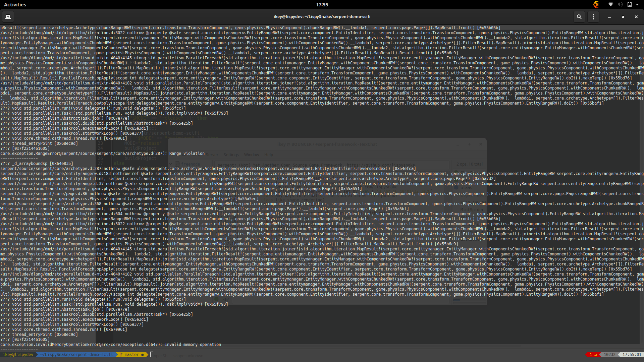The width and height of the screenshot is (644, 362).
Task: Open the Activities overview
Action: pos(15,5)
